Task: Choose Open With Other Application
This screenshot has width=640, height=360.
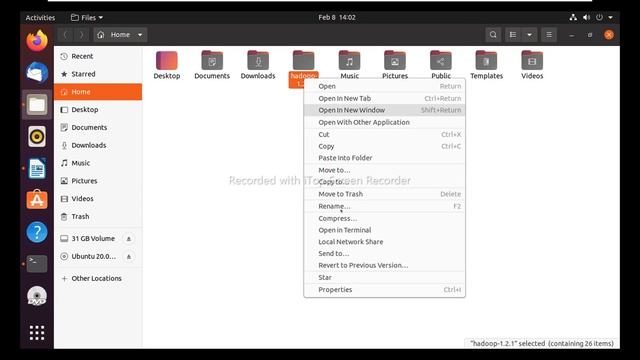Action: point(384,122)
